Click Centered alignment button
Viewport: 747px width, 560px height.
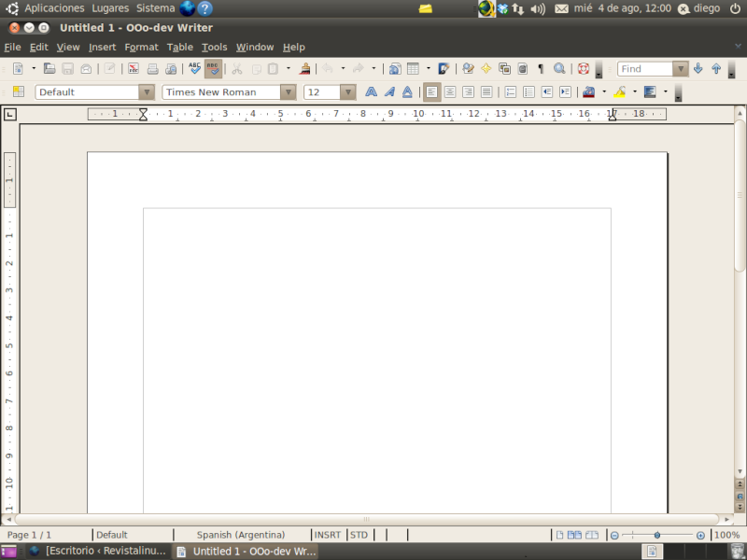(x=450, y=91)
